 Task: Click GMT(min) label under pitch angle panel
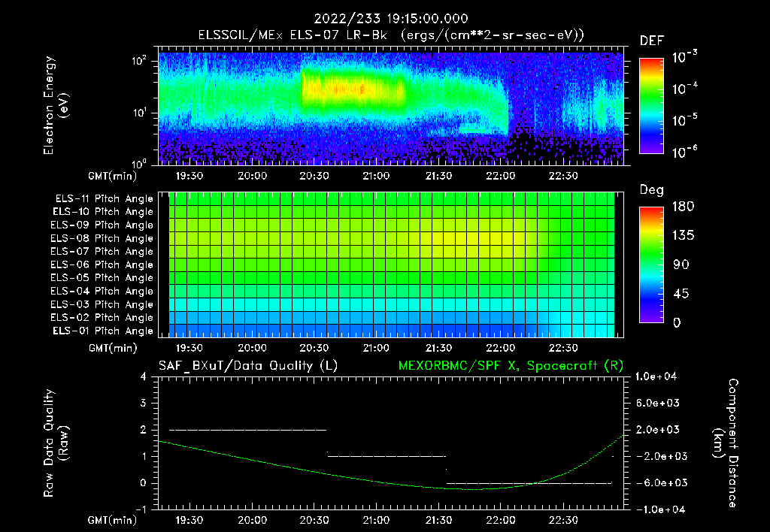click(x=113, y=349)
